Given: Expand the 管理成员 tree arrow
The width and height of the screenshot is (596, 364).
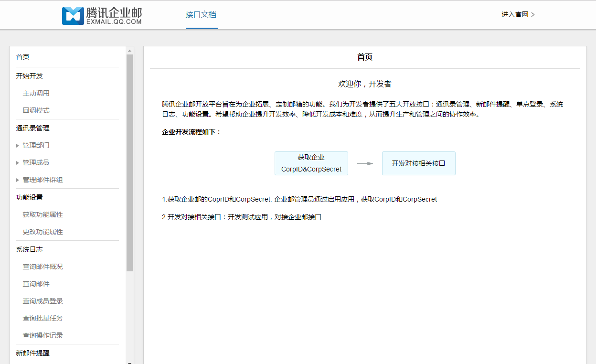Looking at the screenshot, I should pyautogui.click(x=18, y=162).
